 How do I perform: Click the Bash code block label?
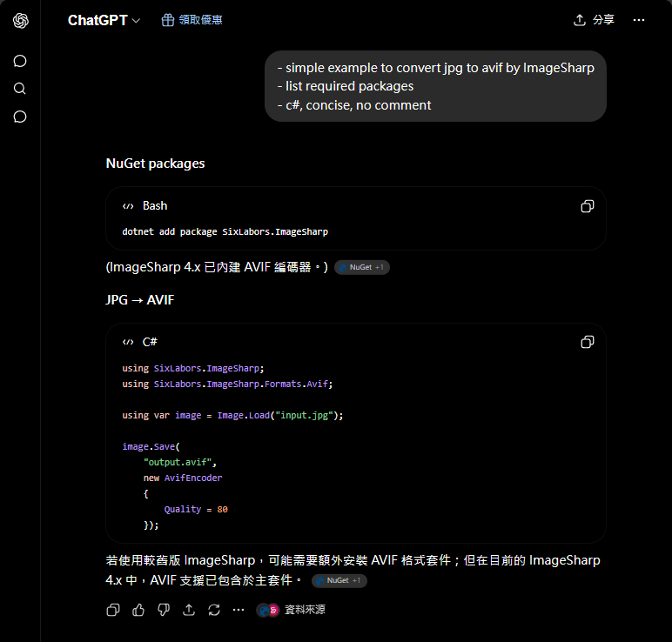[x=155, y=206]
